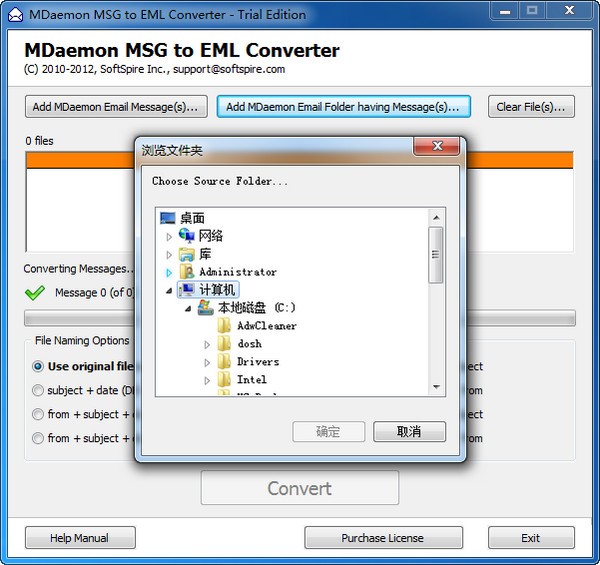Viewport: 600px width, 565px height.
Task: Click the AdwCleaner folder icon
Action: point(224,326)
